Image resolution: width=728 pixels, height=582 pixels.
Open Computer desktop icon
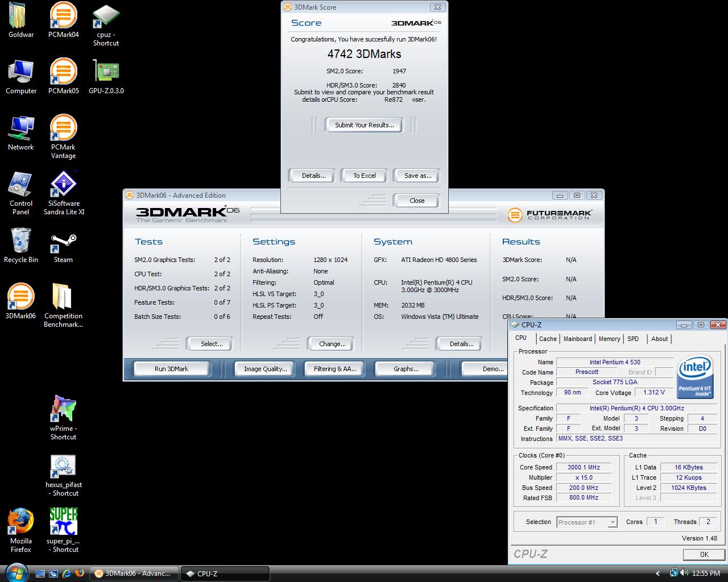[20, 76]
